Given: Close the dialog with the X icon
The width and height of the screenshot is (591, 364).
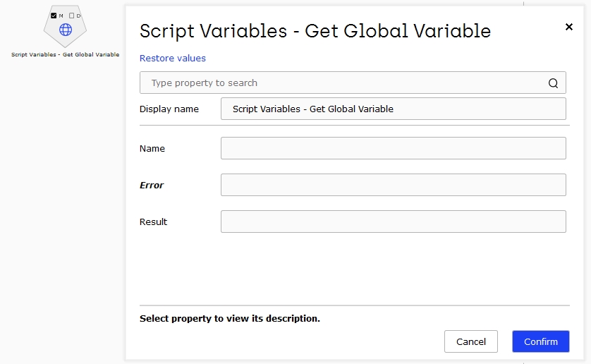Looking at the screenshot, I should (568, 27).
